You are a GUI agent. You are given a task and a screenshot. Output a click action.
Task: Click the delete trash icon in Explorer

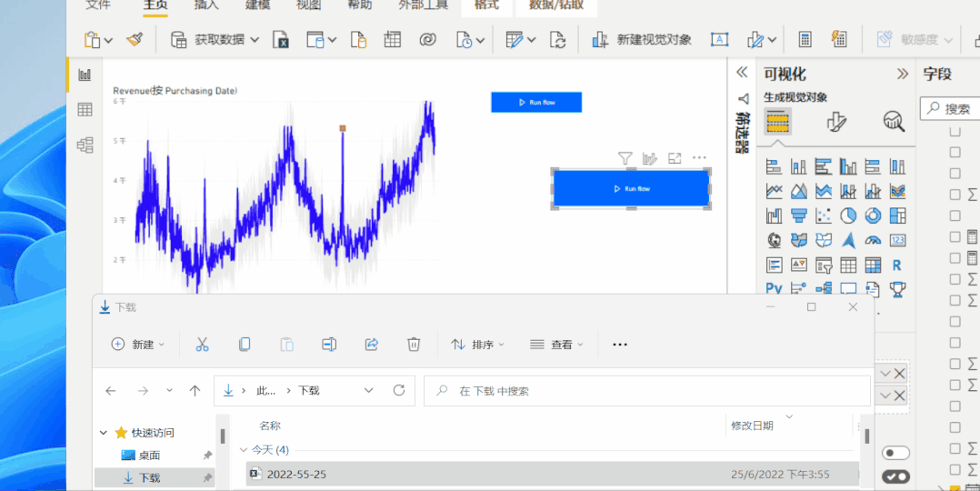tap(414, 345)
